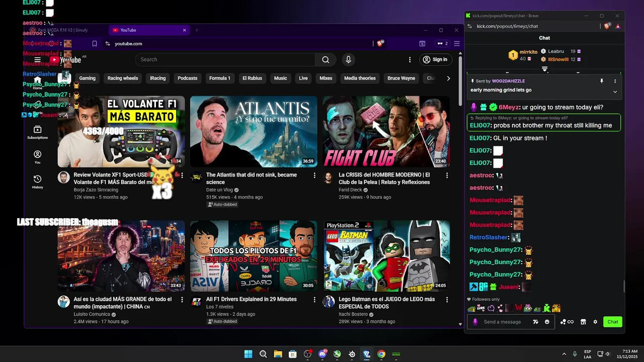
Task: Select the Formula 1 chip
Action: tap(219, 78)
